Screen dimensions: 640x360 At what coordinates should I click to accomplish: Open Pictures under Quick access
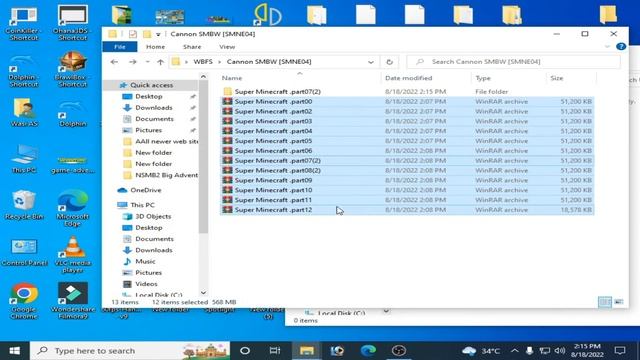(148, 130)
